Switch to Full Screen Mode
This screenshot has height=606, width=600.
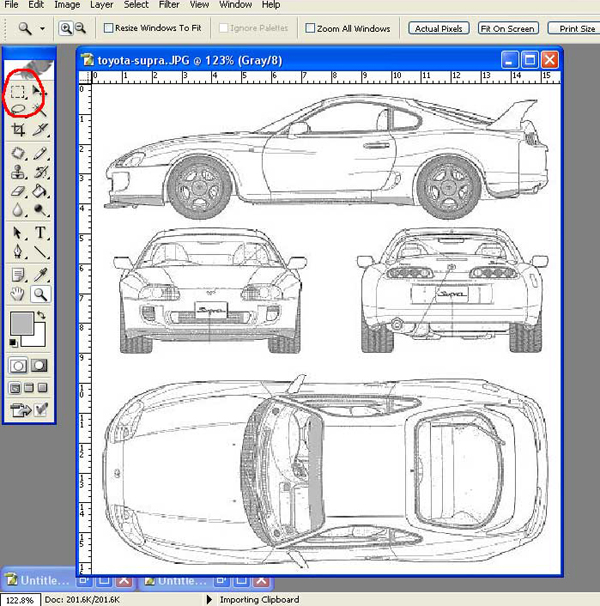coord(43,388)
